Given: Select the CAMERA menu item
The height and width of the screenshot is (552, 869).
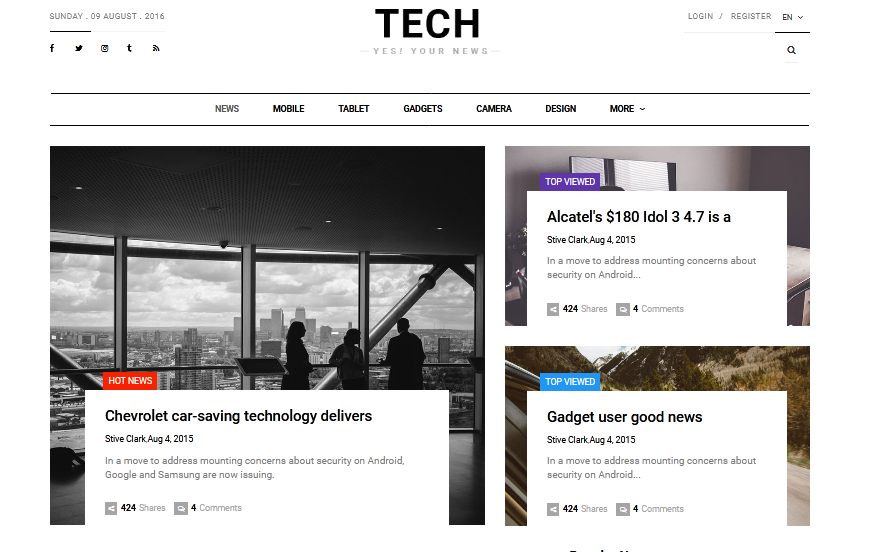Looking at the screenshot, I should (x=494, y=109).
